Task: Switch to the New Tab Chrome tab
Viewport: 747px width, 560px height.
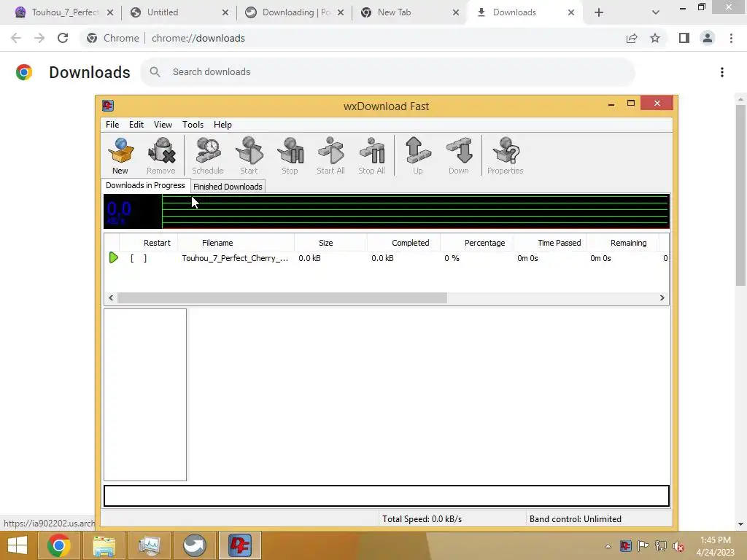Action: [x=410, y=12]
